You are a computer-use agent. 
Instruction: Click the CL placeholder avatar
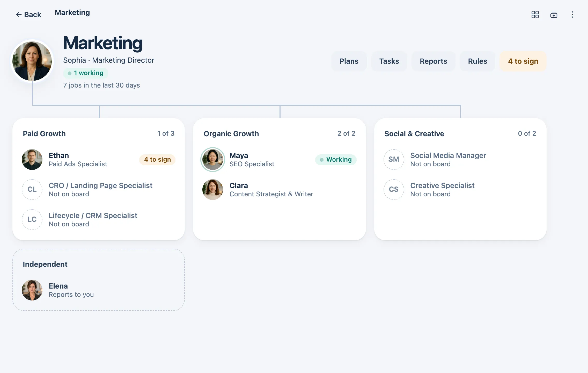[32, 190]
